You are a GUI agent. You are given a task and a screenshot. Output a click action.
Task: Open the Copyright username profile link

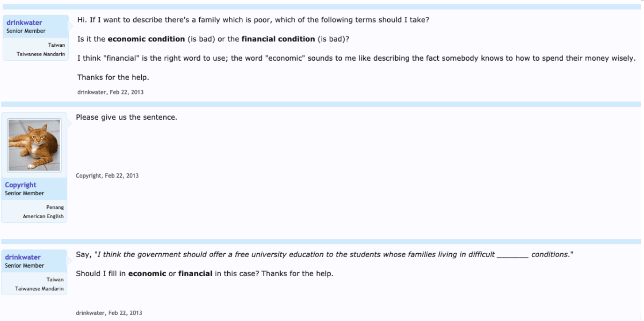(x=21, y=185)
